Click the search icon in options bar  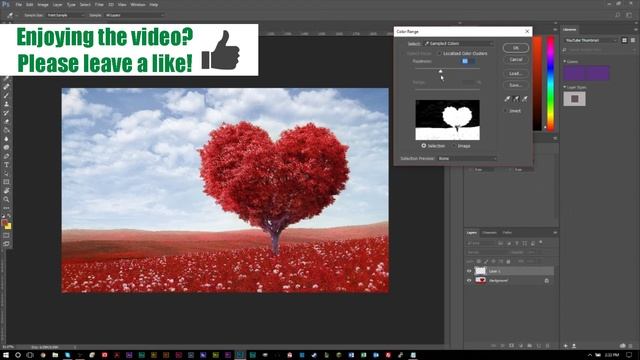618,15
